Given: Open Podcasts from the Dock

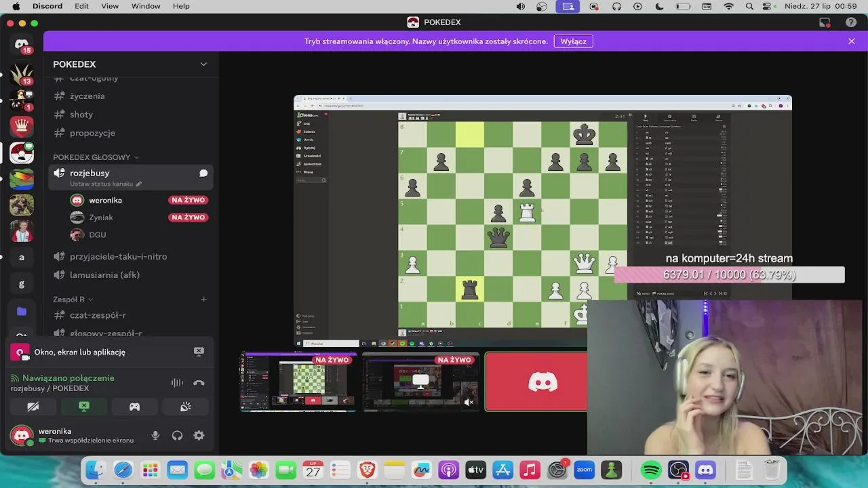Looking at the screenshot, I should [x=448, y=470].
